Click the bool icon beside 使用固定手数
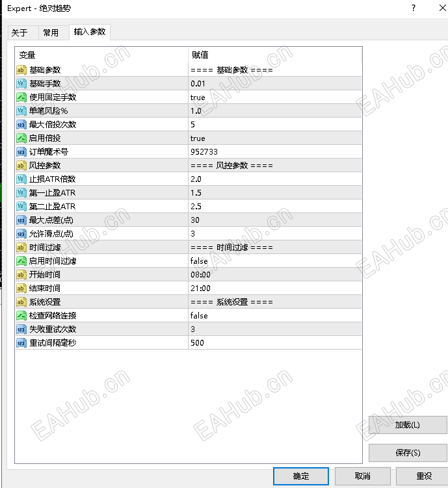The width and height of the screenshot is (448, 488). pos(21,97)
